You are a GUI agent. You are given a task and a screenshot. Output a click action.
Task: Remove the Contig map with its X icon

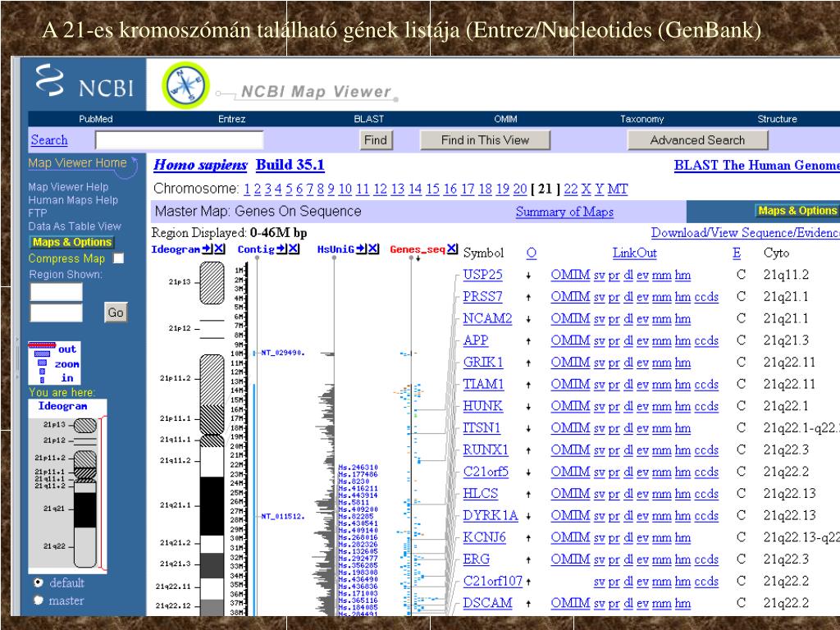294,249
